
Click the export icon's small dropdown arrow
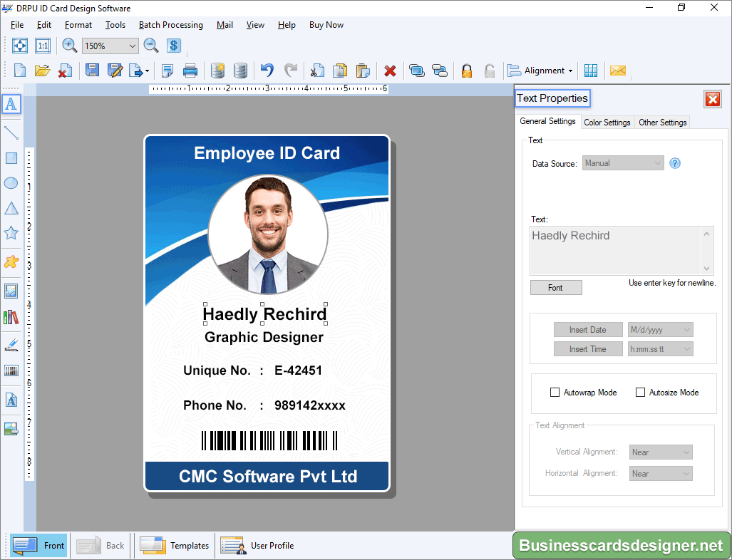[x=147, y=71]
